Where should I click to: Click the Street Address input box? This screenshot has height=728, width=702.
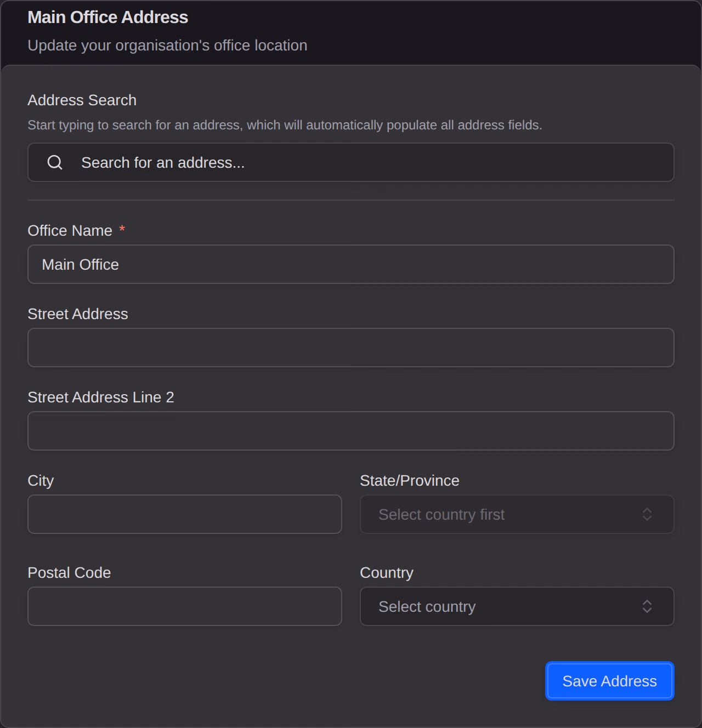351,348
